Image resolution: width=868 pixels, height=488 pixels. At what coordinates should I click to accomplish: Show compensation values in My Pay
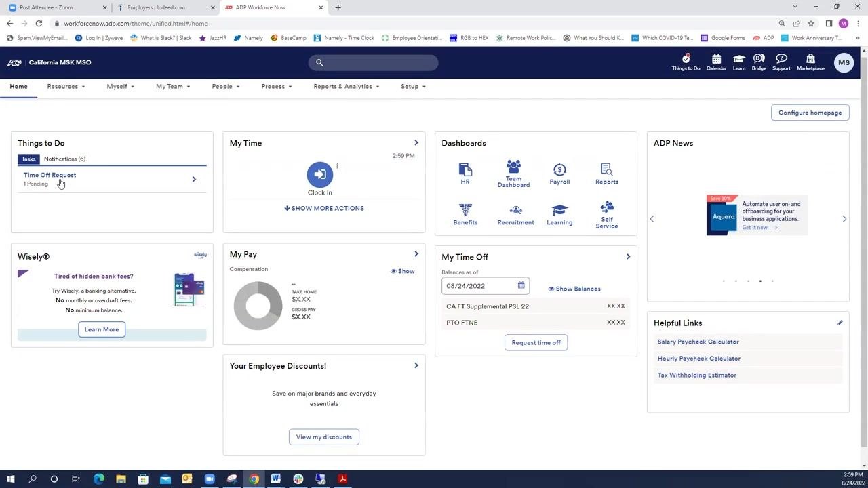402,271
